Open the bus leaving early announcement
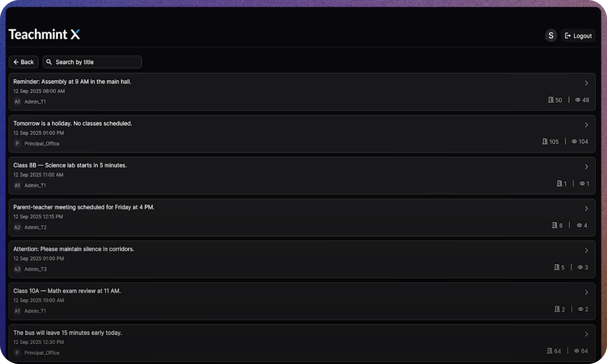This screenshot has height=364, width=607. point(302,343)
